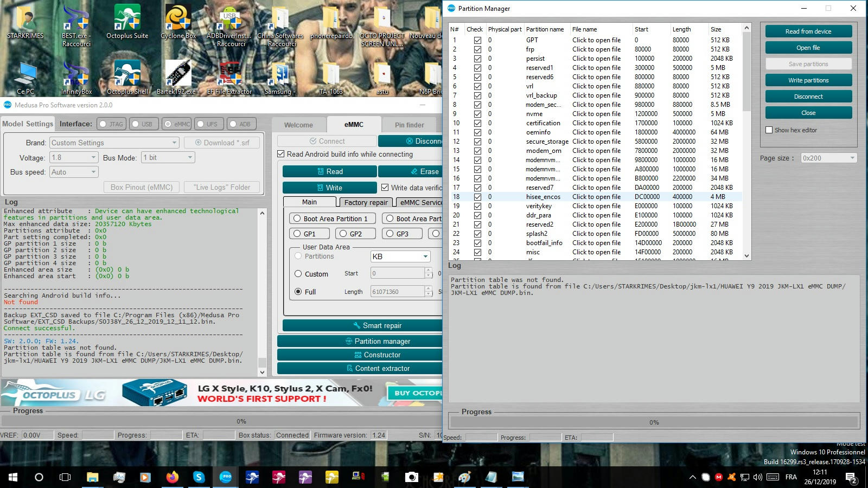Open the Bus speed Auto dropdown
The width and height of the screenshot is (868, 488).
(74, 172)
